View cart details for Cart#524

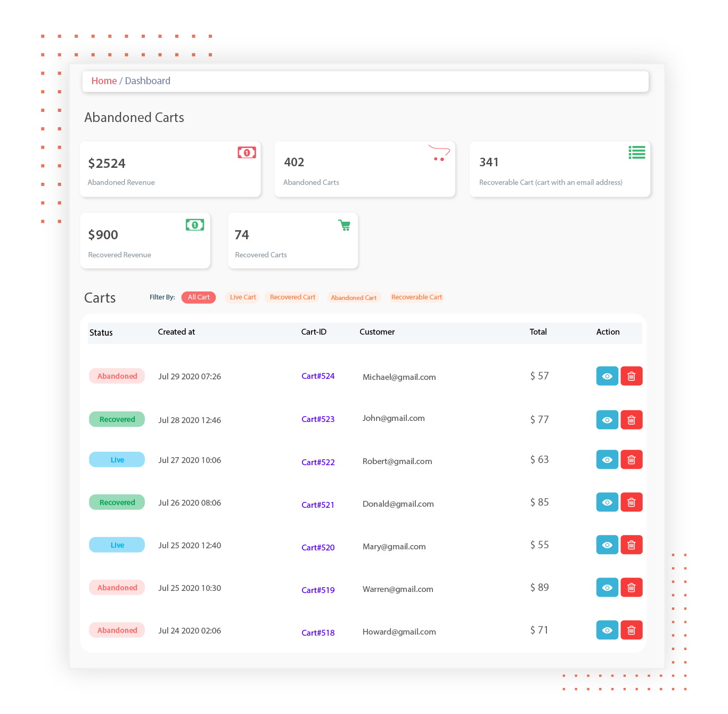click(607, 376)
